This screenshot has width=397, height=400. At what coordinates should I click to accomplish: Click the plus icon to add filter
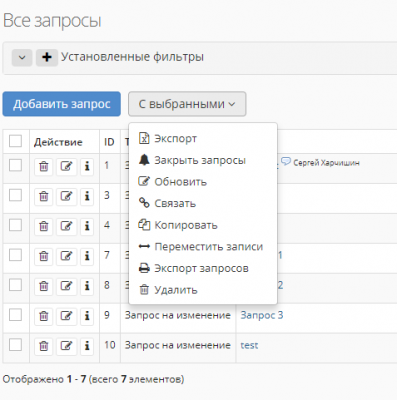point(47,57)
